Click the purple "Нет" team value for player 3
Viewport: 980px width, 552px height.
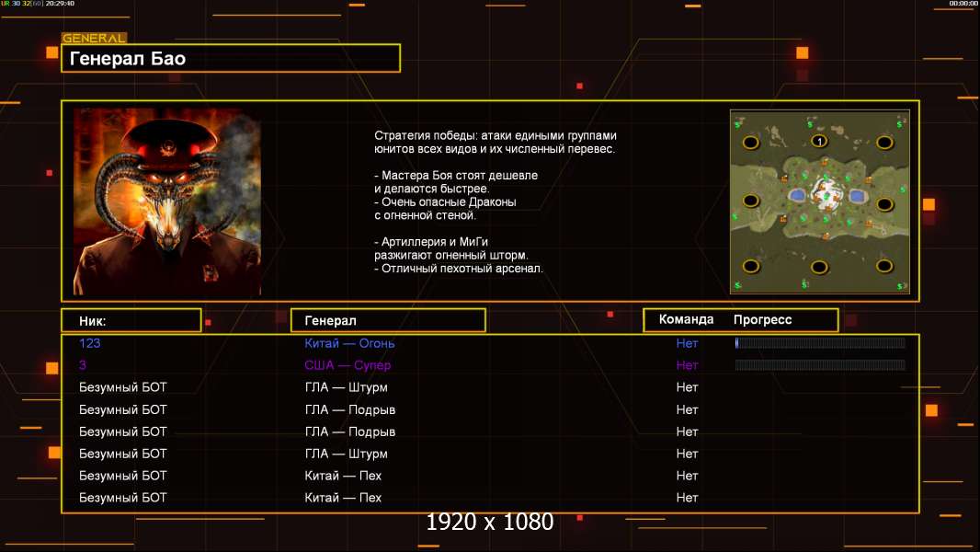click(x=687, y=364)
